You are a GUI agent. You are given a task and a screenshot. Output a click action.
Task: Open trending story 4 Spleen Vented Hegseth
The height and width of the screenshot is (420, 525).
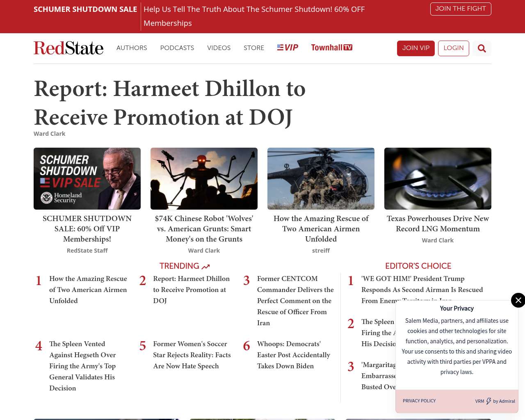pyautogui.click(x=82, y=366)
